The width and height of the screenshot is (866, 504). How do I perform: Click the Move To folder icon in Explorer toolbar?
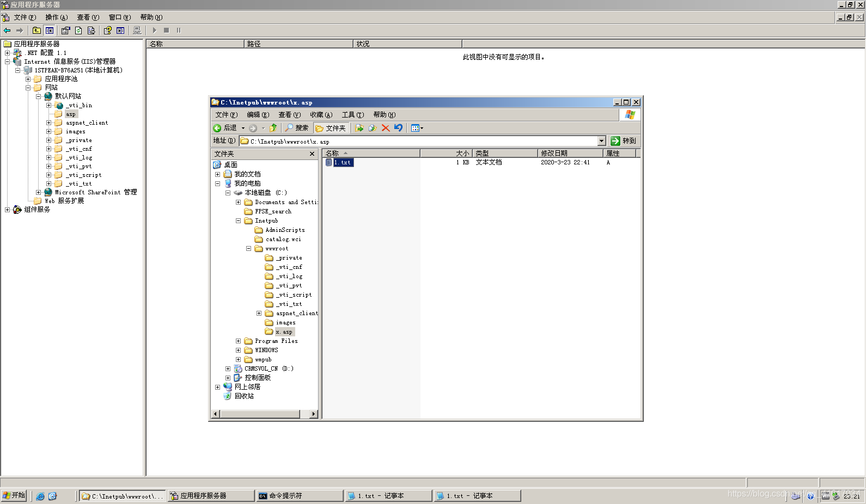point(359,128)
